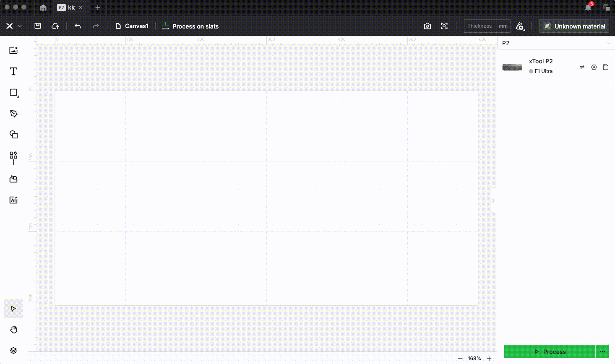Click the green Process button
Screen dimensions: 615x364
coord(550,351)
